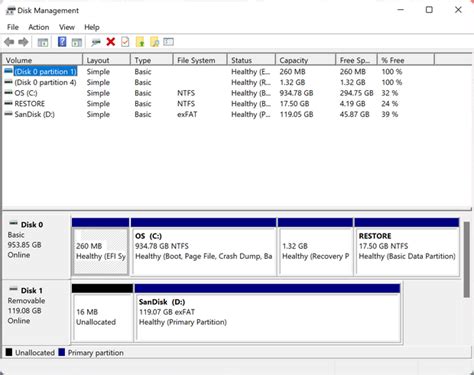
Task: Click drive icon beside (Disk 0 partition 4)
Action: click(x=9, y=82)
